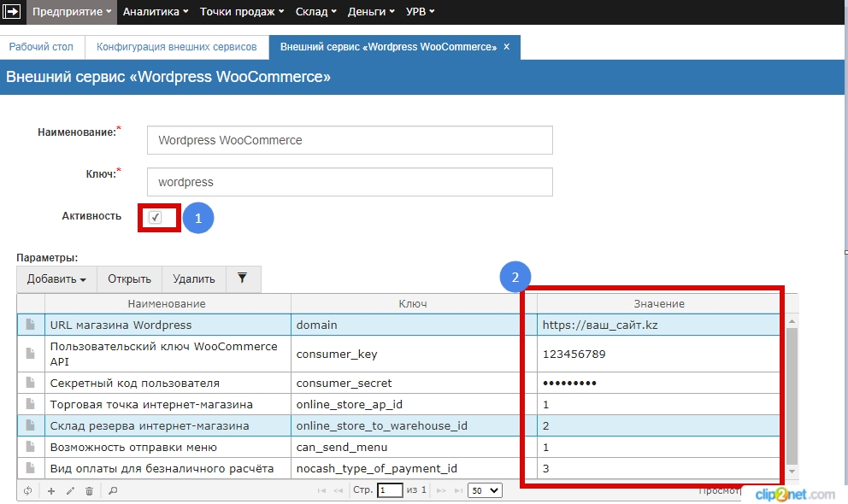Open the Склад menu
This screenshot has height=504, width=848.
point(315,12)
